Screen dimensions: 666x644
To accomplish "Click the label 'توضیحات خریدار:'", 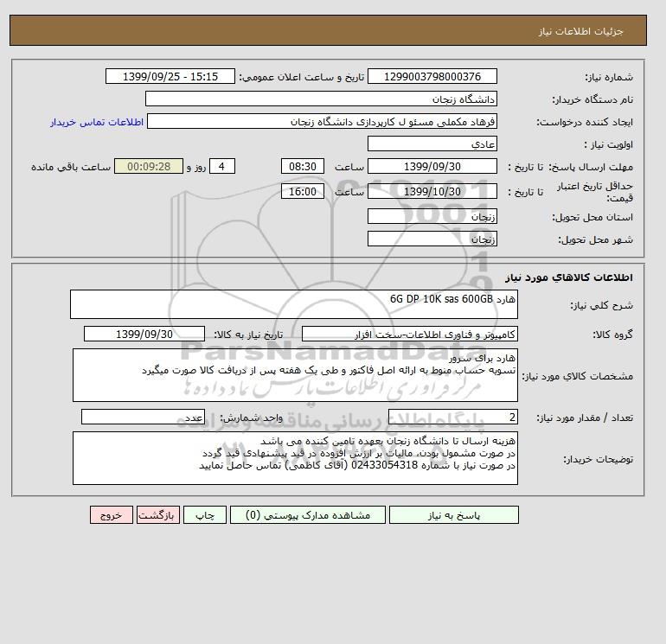I will point(598,459).
